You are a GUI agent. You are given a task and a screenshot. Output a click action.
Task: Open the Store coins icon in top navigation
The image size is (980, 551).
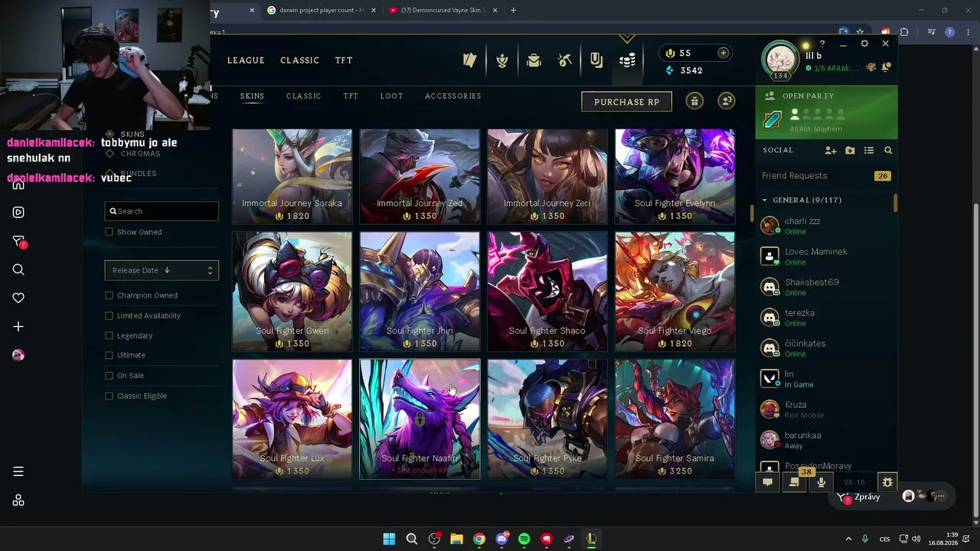click(628, 60)
